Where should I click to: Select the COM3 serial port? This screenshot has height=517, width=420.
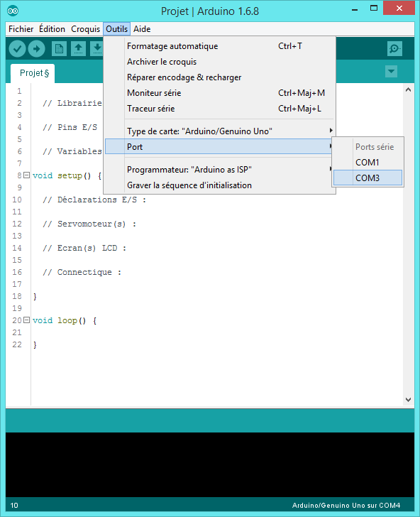pyautogui.click(x=367, y=178)
